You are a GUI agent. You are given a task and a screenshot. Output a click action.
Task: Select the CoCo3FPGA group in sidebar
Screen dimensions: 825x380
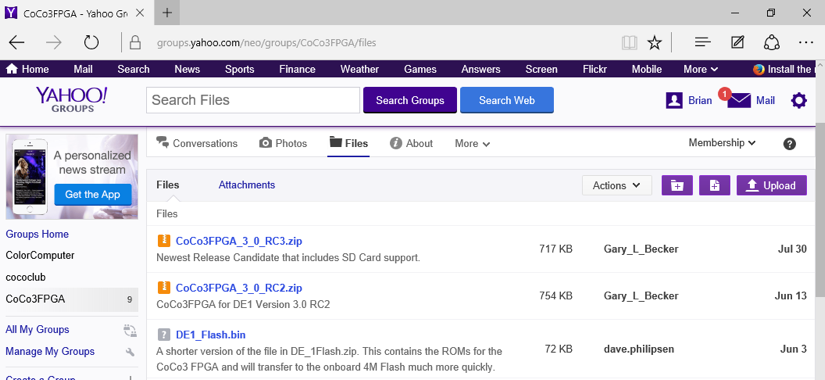click(x=72, y=299)
